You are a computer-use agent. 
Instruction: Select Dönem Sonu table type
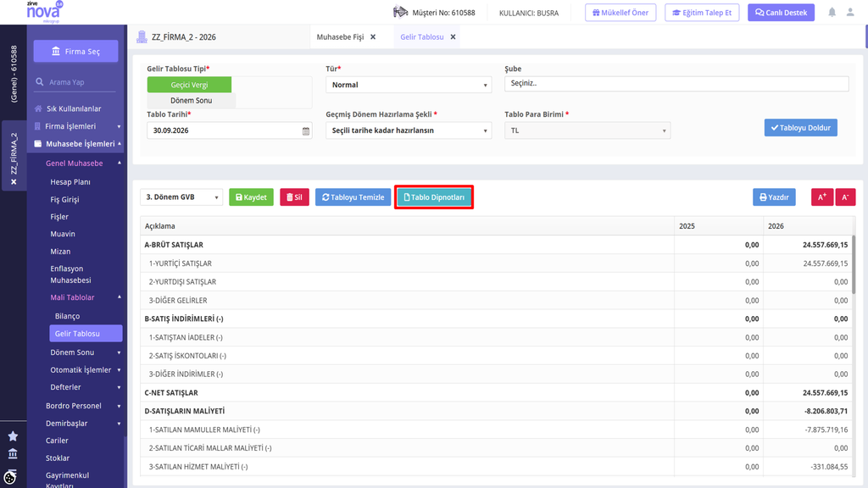(x=191, y=100)
